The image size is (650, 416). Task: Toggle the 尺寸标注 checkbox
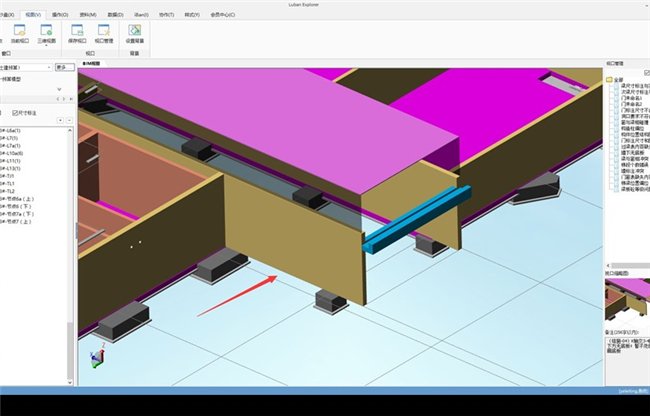(16, 112)
